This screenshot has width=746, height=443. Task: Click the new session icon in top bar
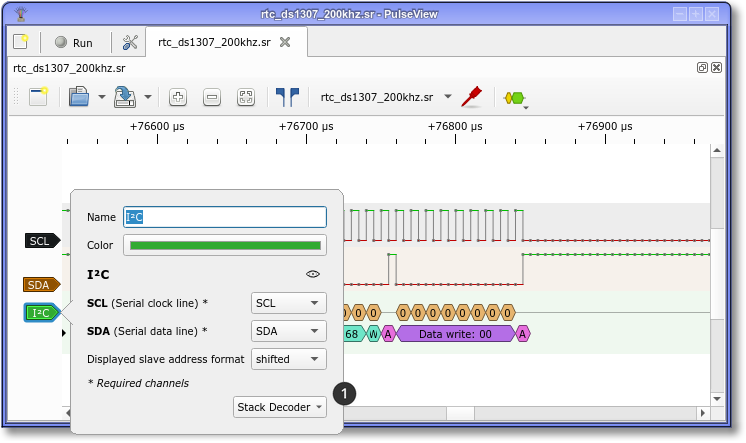pos(20,42)
